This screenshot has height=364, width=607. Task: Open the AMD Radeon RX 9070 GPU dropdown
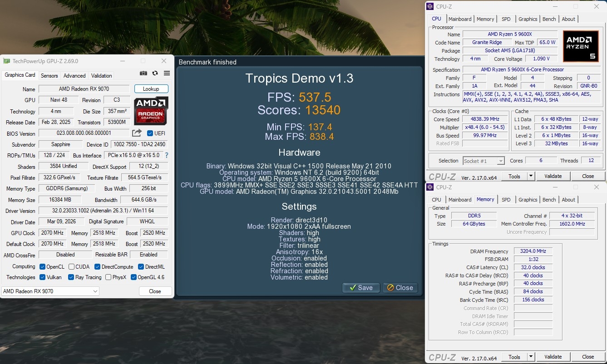[x=50, y=291]
